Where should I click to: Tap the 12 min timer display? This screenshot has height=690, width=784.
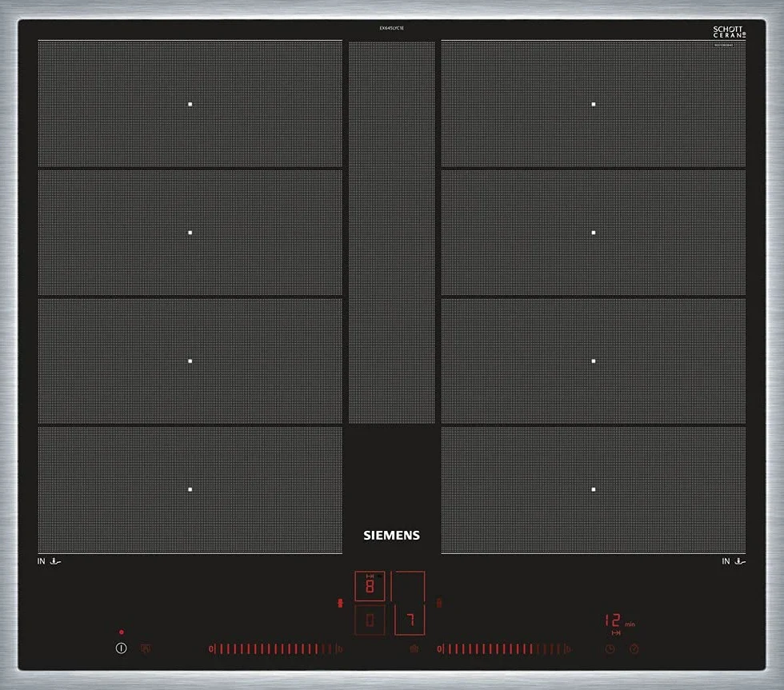coord(619,620)
